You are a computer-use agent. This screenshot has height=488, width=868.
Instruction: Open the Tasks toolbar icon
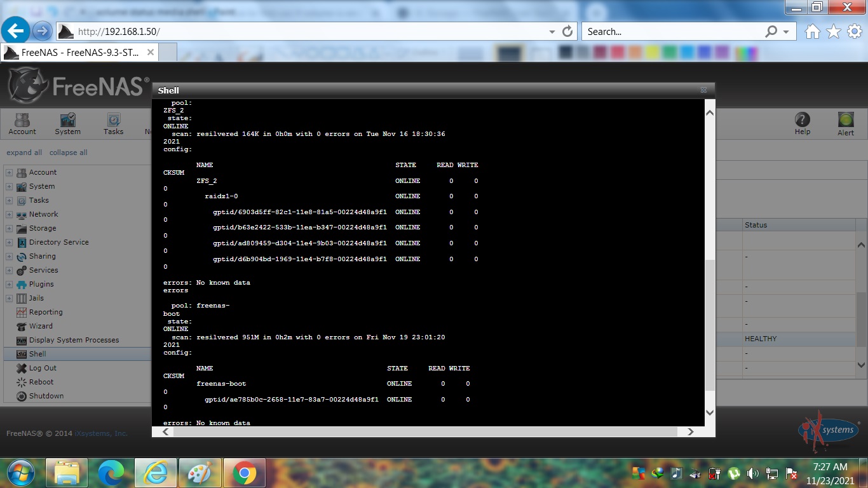pos(113,124)
